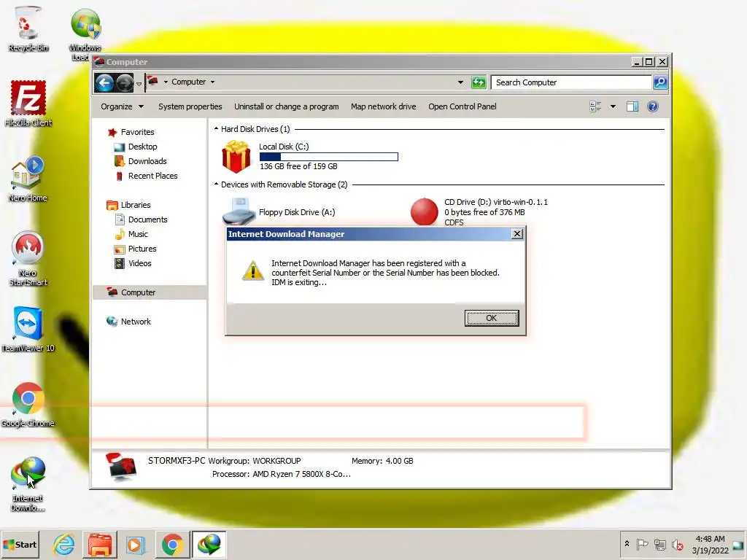
Task: Collapse Devices with Removable Storage group
Action: 216,184
